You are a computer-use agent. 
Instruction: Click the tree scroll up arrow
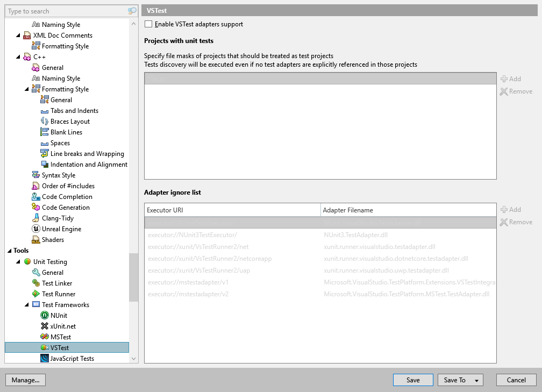(x=133, y=24)
